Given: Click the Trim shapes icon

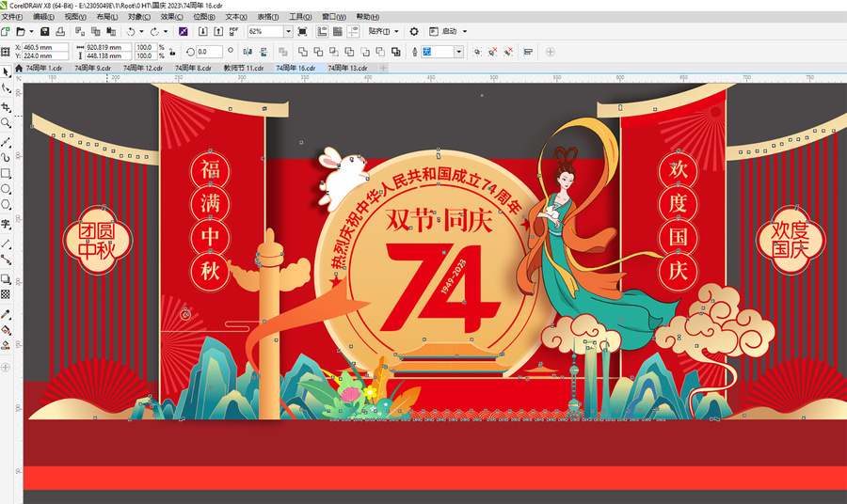Looking at the screenshot, I should 318,52.
